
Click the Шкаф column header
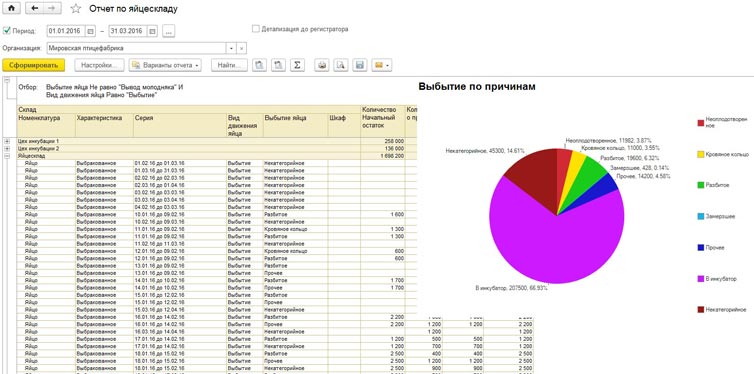pyautogui.click(x=344, y=125)
